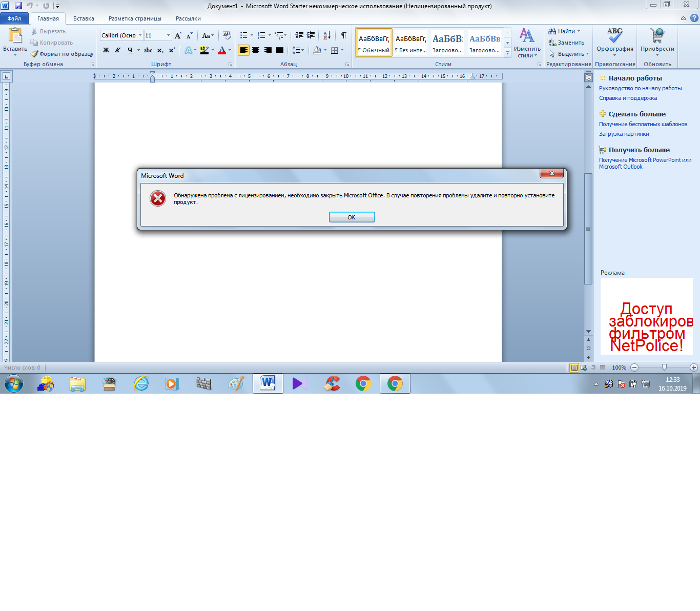The image size is (700, 611).
Task: Select center alignment
Action: click(x=256, y=50)
